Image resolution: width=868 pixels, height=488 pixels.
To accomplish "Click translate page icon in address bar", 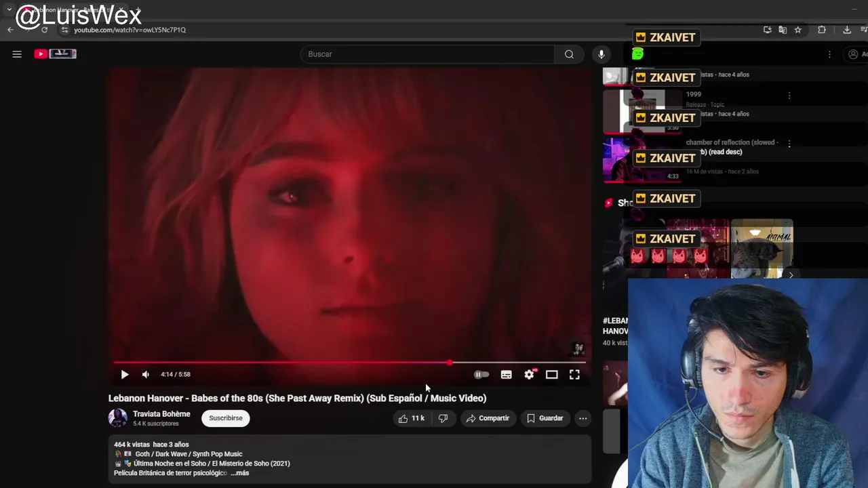I will click(x=783, y=30).
